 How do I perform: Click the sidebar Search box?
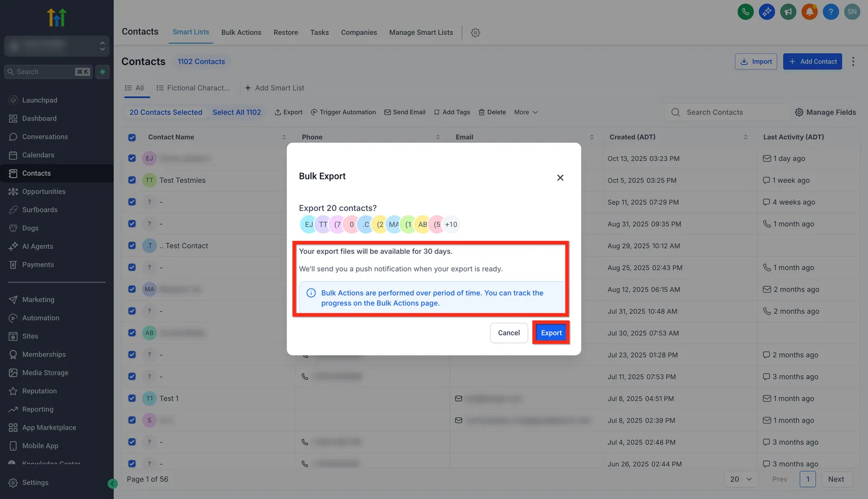pyautogui.click(x=48, y=72)
